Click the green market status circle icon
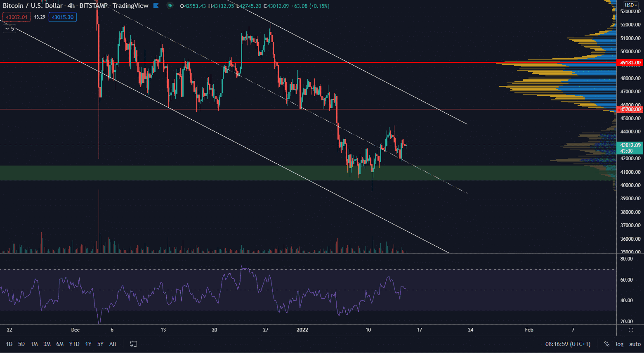 [x=170, y=6]
